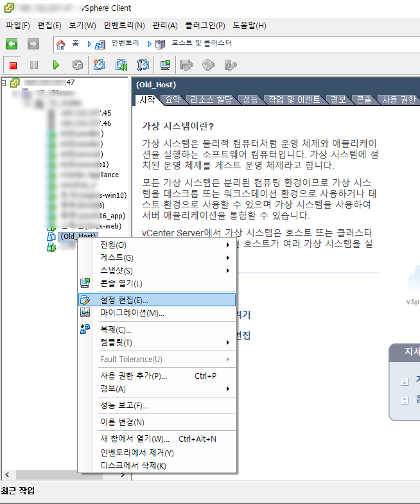Click arrow after 홈 in breadcrumb
This screenshot has height=504, width=420.
click(x=89, y=44)
